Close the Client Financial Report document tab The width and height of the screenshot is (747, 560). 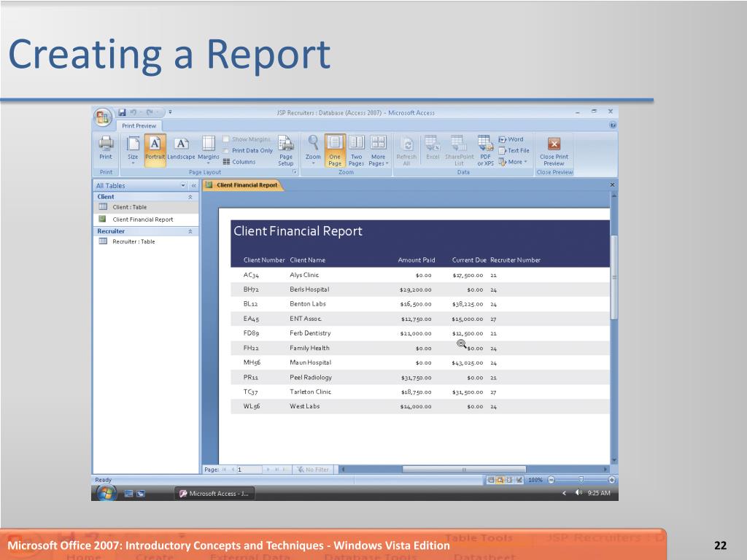click(612, 184)
